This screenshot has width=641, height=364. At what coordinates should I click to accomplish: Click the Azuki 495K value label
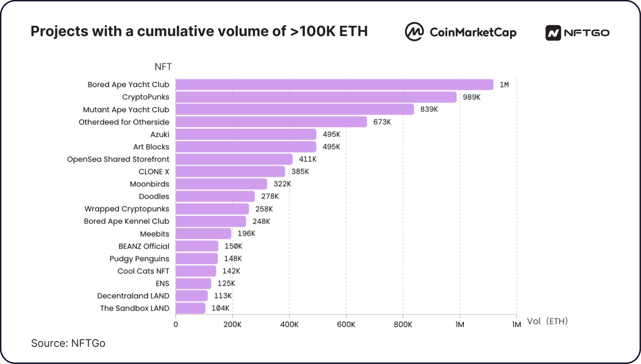click(331, 134)
